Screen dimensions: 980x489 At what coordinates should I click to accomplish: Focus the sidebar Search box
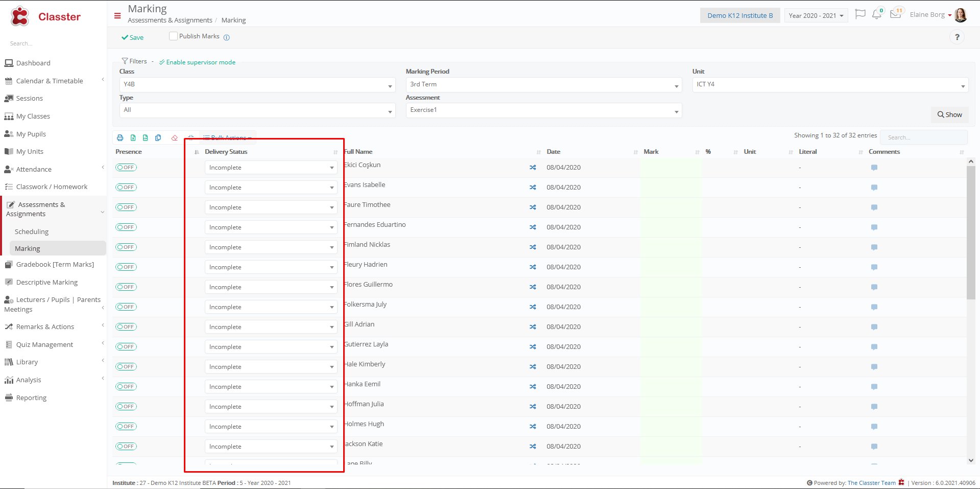(x=54, y=43)
